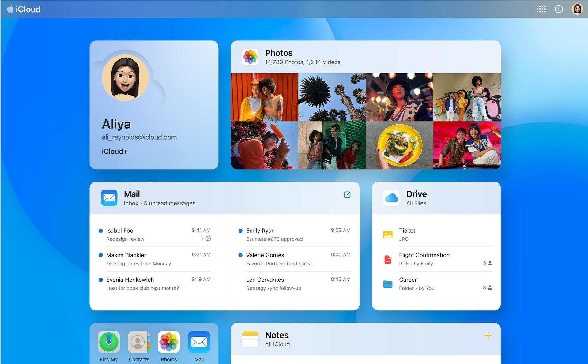588x364 pixels.
Task: Open Isabel Foo Redesign review email
Action: 154,235
